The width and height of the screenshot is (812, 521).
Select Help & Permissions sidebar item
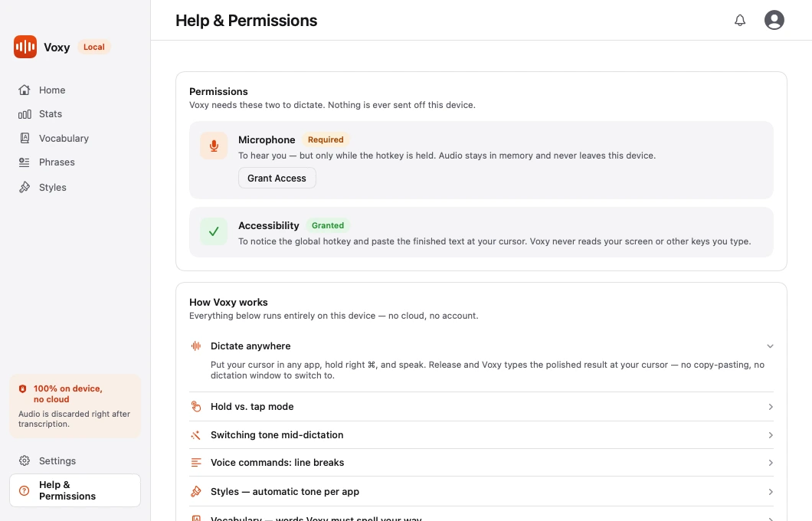(x=75, y=490)
